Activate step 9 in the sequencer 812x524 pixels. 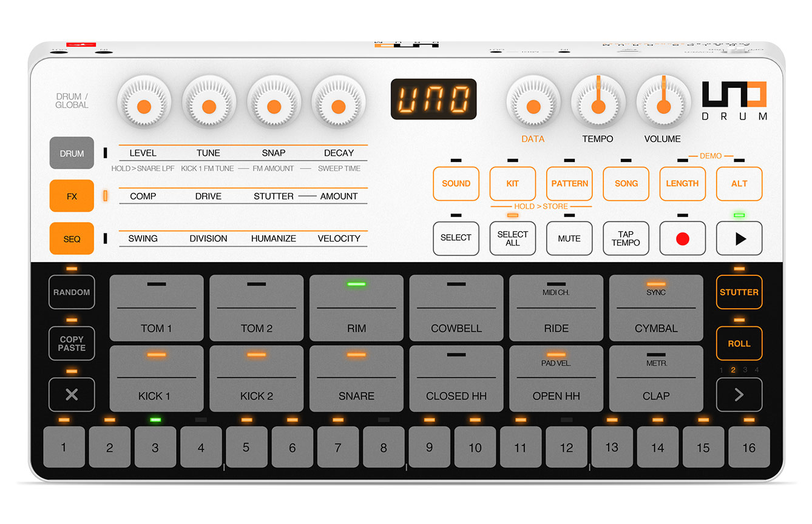429,448
